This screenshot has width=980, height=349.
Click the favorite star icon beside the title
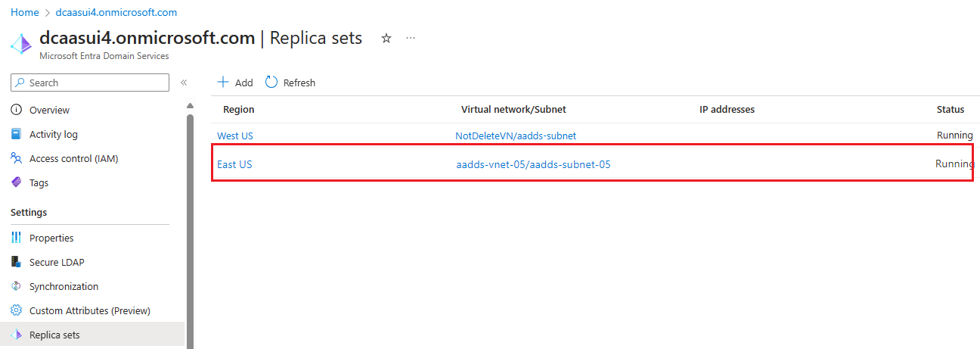386,38
